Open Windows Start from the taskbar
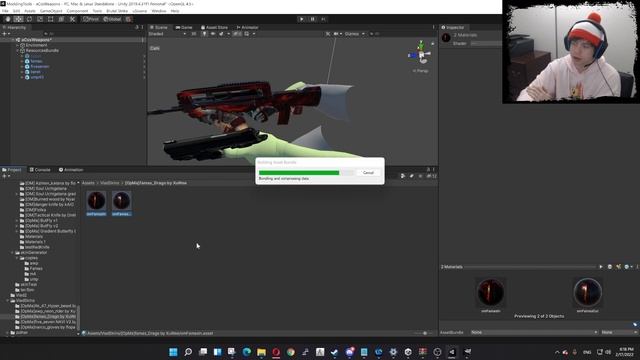This screenshot has height=360, width=640. point(173,352)
